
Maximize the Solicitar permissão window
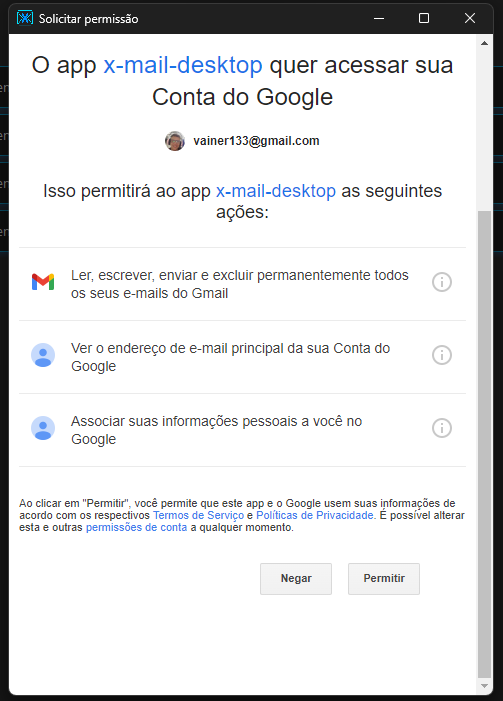pos(424,18)
